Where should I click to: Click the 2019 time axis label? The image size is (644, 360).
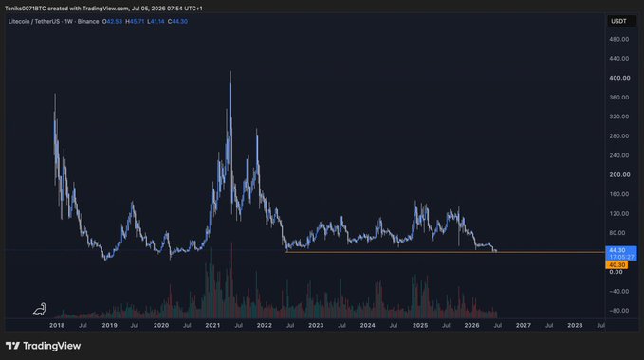point(109,325)
